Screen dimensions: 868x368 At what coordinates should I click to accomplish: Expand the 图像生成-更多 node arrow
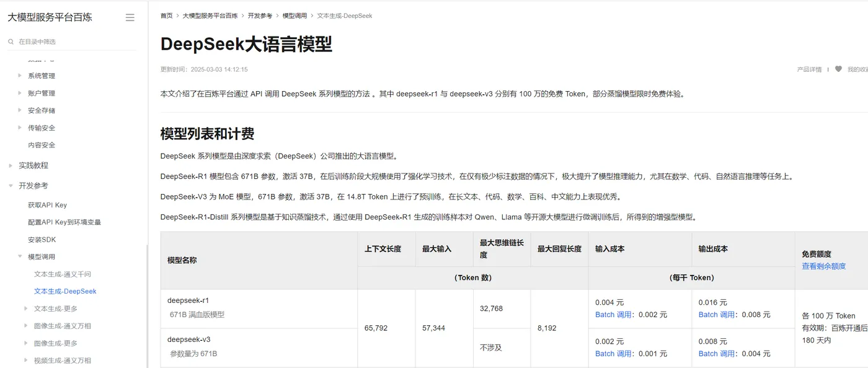tap(26, 343)
